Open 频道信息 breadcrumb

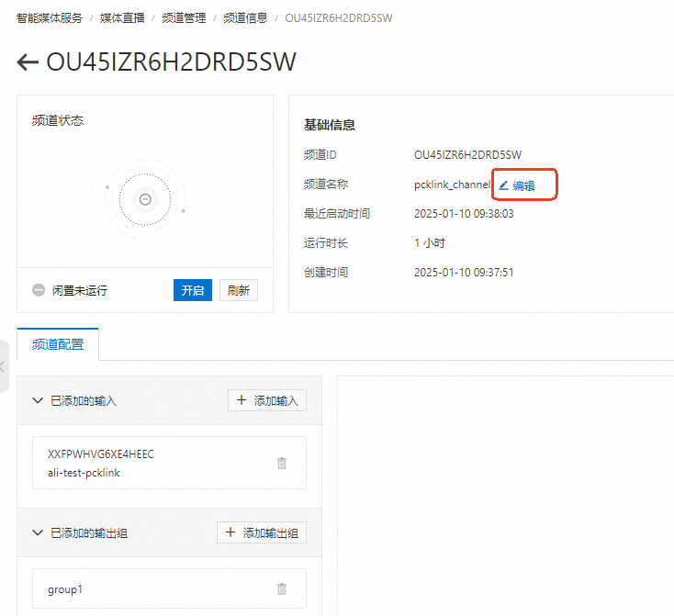(x=245, y=18)
